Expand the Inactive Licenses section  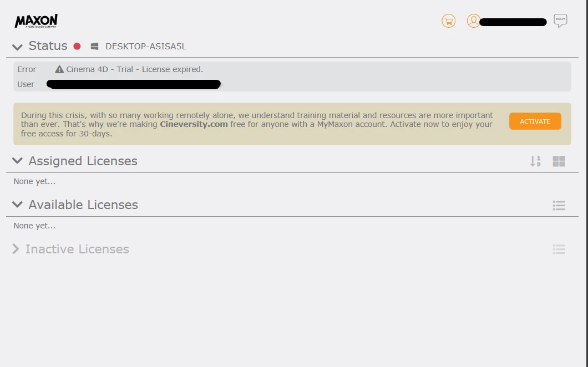click(x=16, y=249)
